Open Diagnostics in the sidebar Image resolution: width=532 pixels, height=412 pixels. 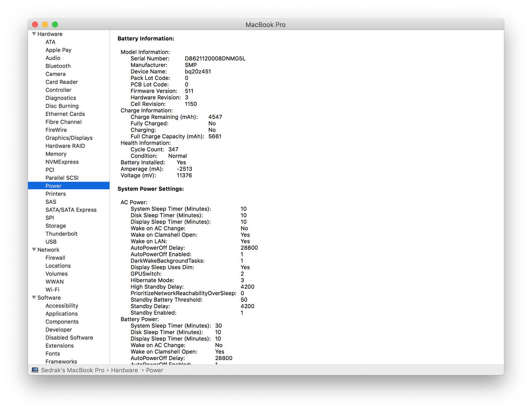coord(61,98)
